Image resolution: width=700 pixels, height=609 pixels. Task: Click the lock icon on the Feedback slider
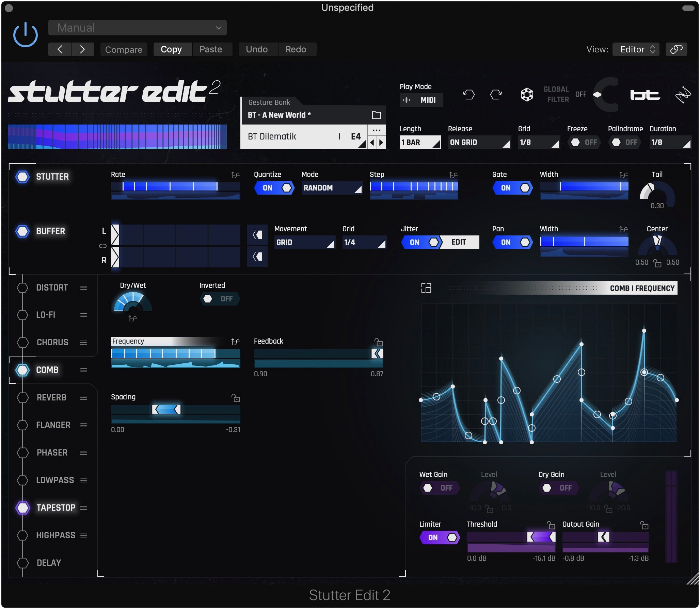click(379, 343)
